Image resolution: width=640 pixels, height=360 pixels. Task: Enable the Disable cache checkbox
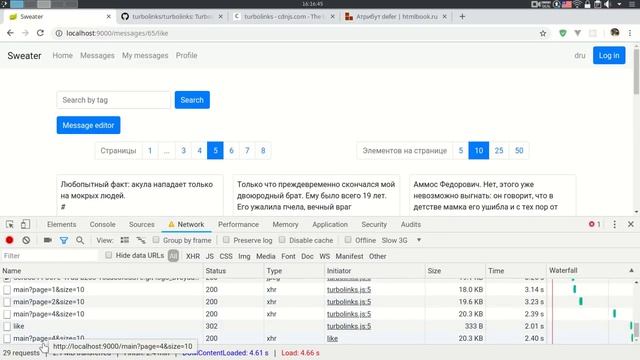pos(282,240)
